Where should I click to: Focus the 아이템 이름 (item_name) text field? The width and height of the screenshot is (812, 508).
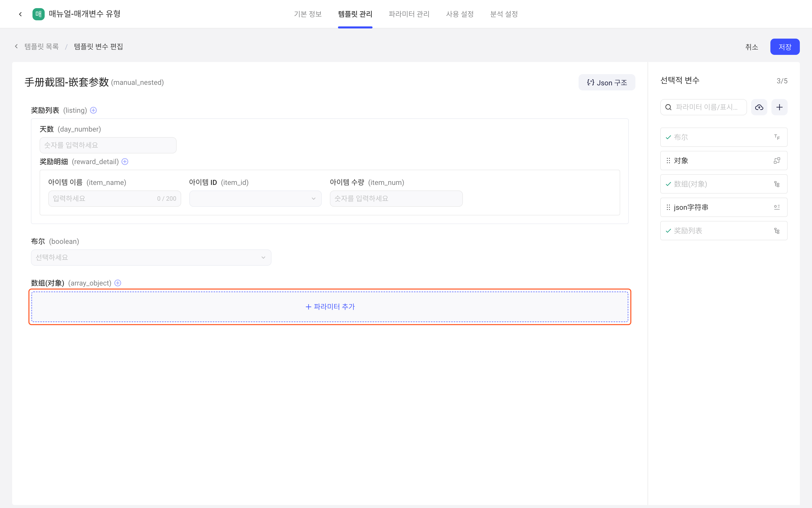(115, 199)
